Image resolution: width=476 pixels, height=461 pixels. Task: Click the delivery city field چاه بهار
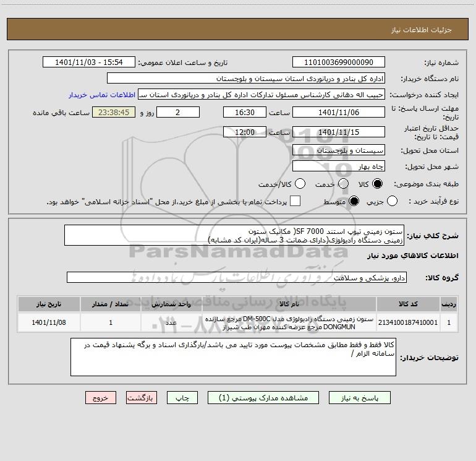point(339,166)
